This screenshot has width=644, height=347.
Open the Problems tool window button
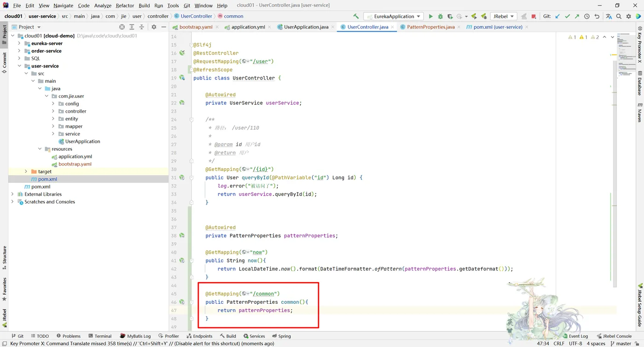point(68,336)
